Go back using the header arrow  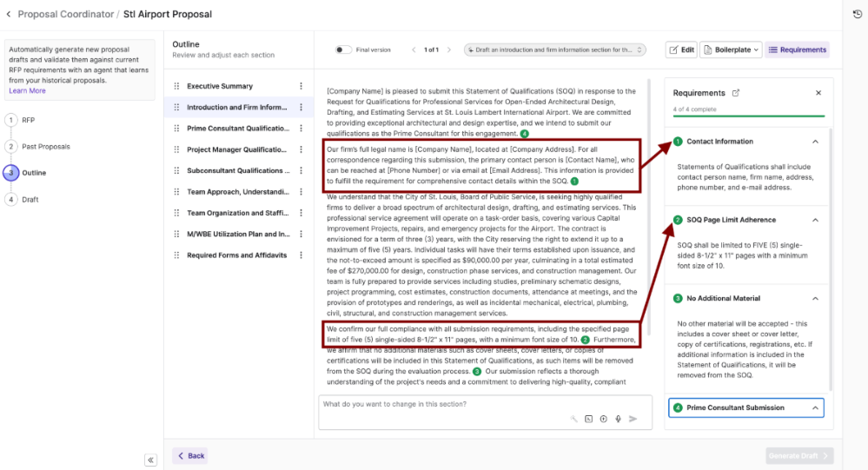(x=9, y=15)
